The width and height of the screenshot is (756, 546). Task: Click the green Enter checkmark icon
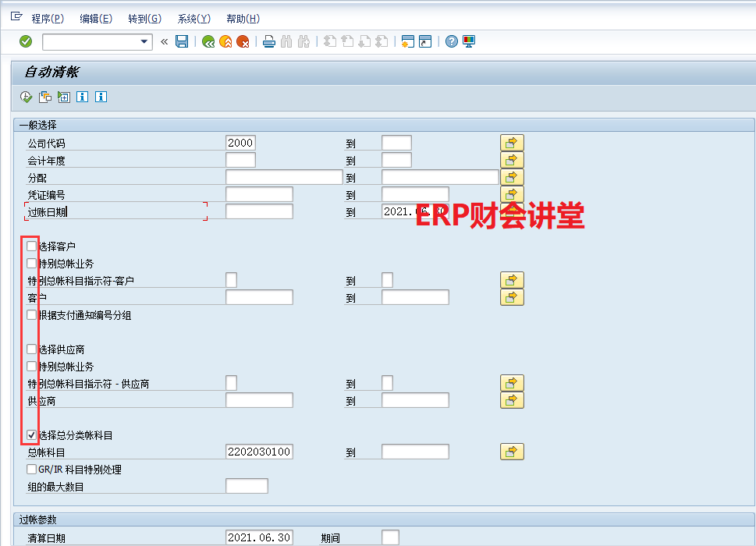pos(26,41)
